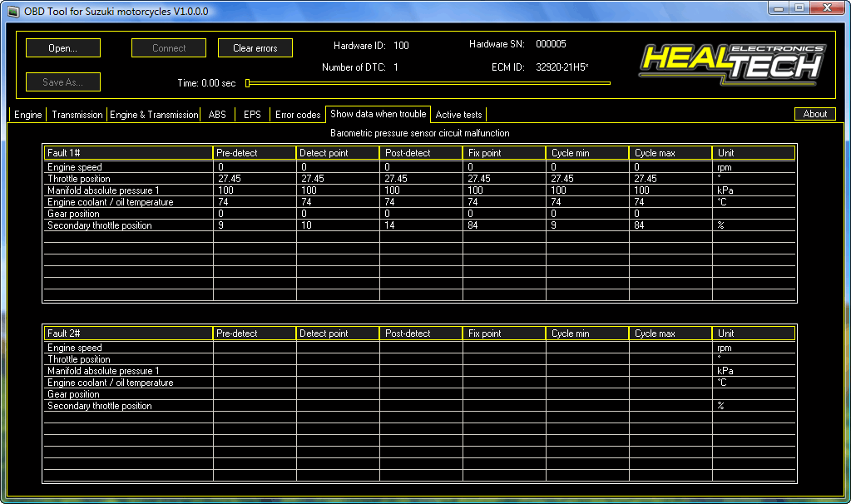Click Fault 2 Fix point header

pyautogui.click(x=504, y=334)
